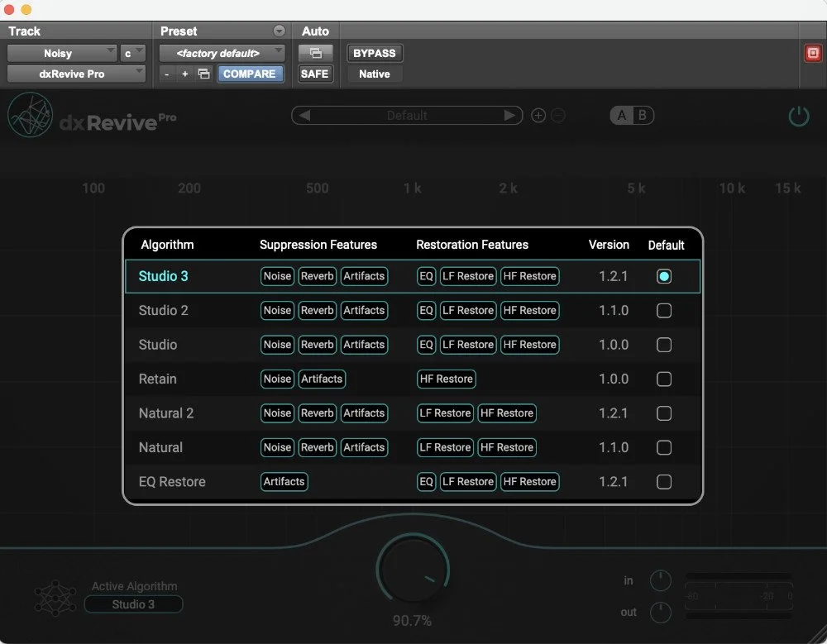The height and width of the screenshot is (644, 827).
Task: Click the EQ tag in Studio 3 row
Action: 426,276
